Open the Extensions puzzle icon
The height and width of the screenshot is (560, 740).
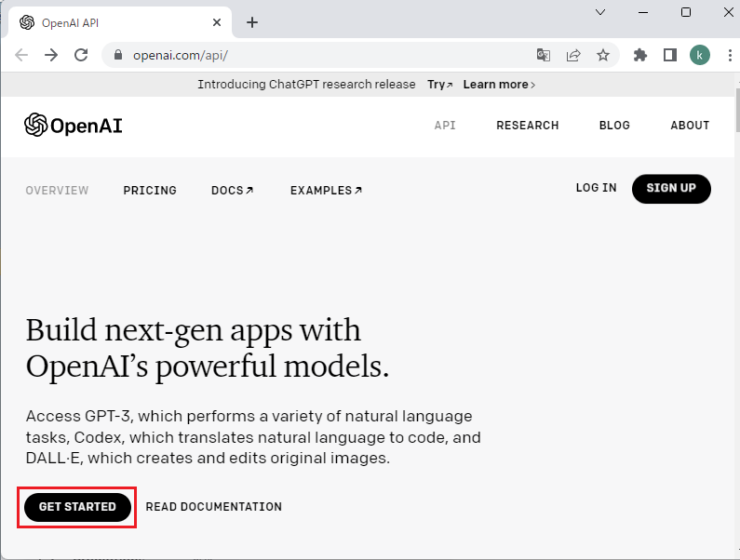pos(640,55)
